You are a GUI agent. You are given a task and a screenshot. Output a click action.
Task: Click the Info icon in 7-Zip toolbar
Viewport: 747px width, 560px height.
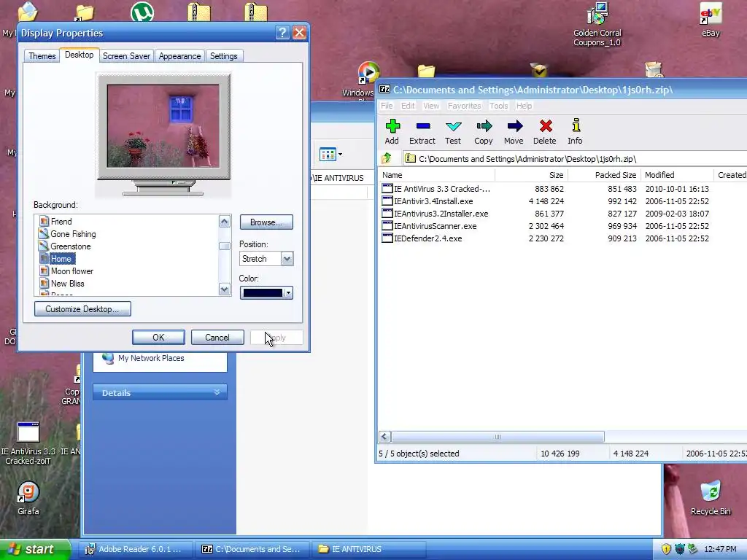coord(576,125)
